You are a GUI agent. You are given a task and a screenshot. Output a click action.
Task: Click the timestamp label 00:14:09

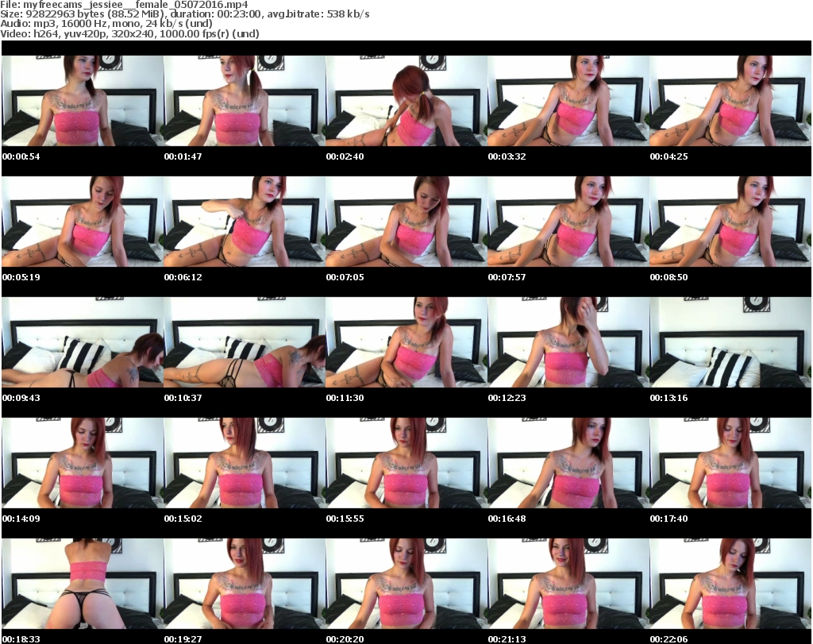tap(21, 519)
